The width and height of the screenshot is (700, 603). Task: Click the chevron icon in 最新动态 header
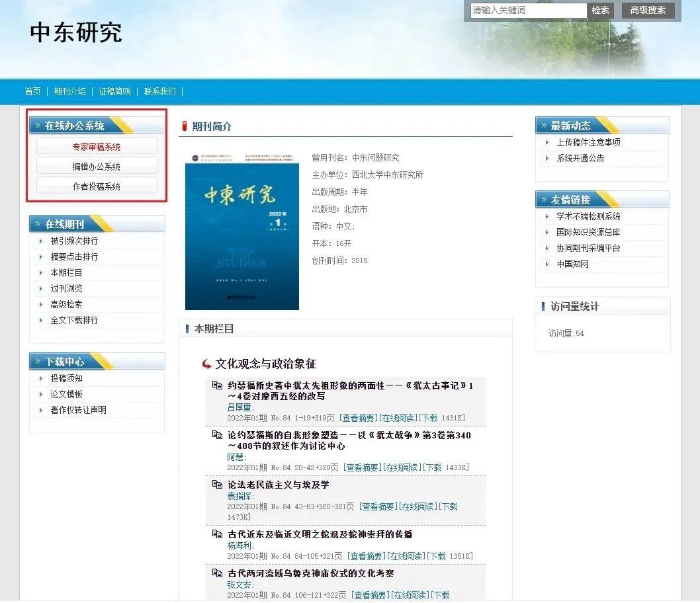pos(544,126)
